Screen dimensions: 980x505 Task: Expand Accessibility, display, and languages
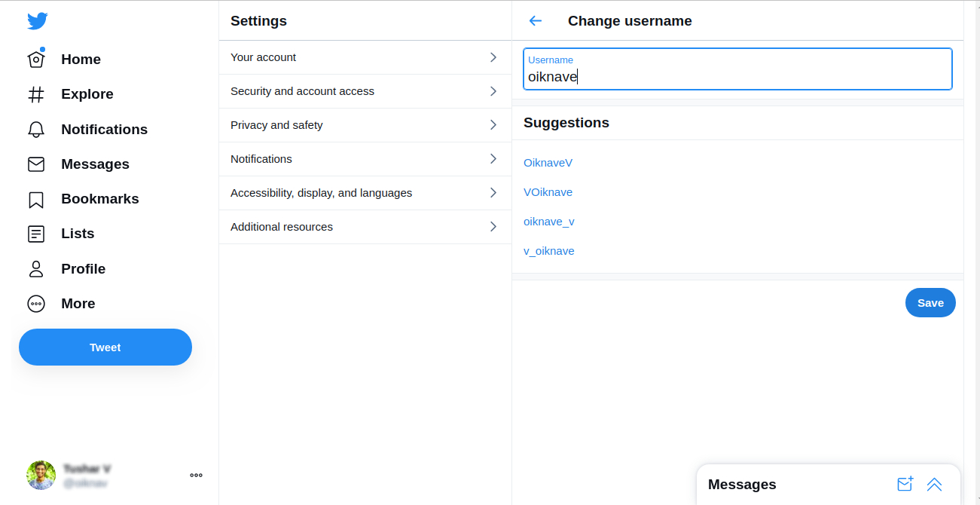point(365,193)
